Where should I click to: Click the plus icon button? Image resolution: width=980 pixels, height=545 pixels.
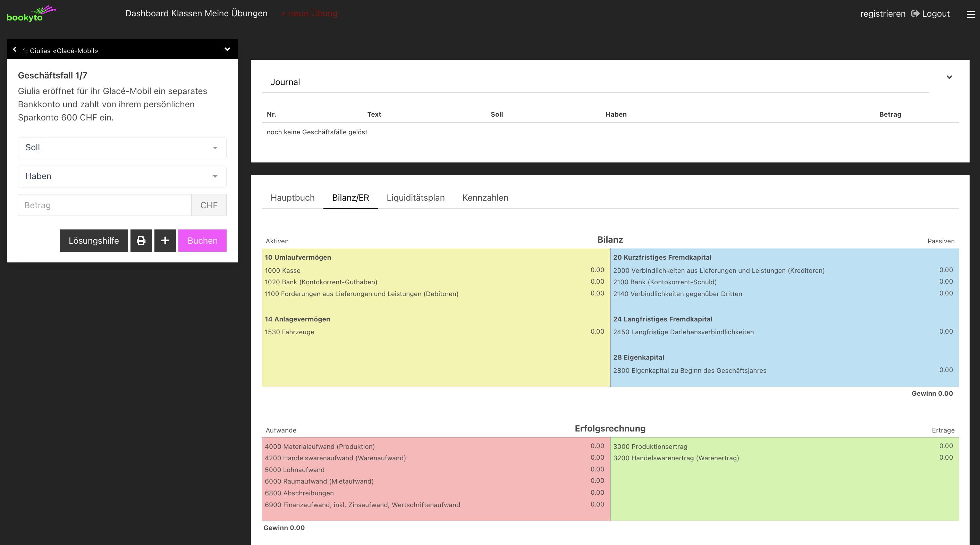point(165,241)
